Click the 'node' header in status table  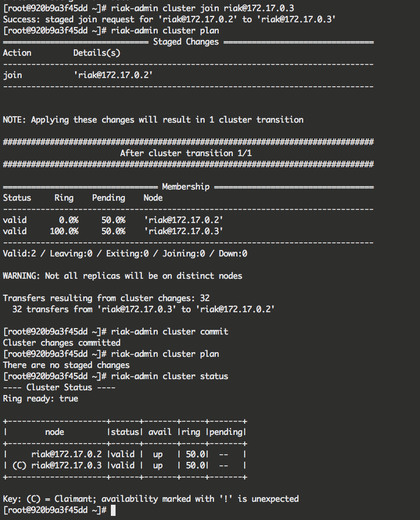(55, 432)
